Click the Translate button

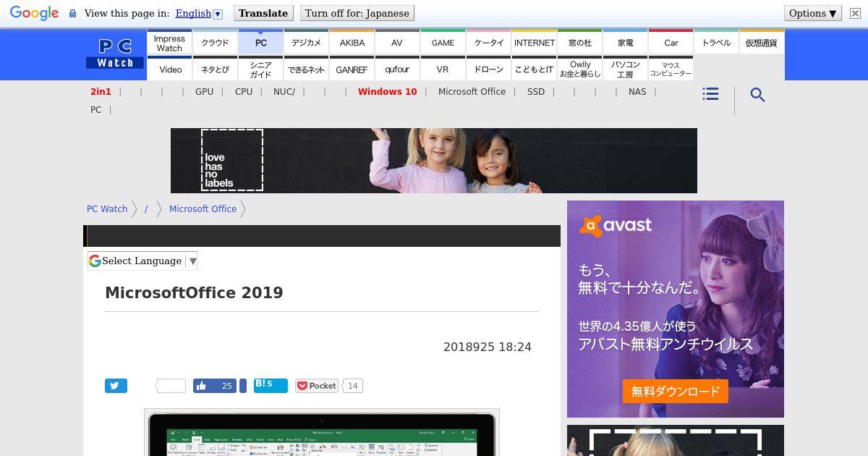[x=263, y=13]
